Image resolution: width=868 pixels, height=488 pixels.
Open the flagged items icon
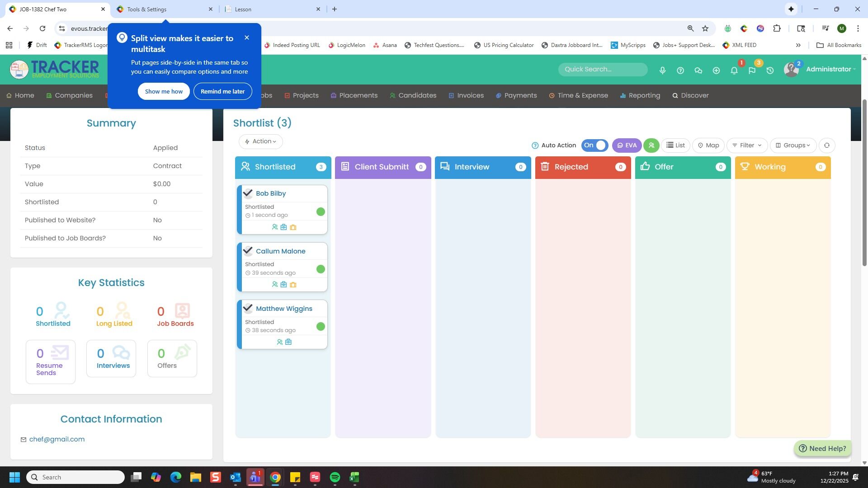(x=752, y=70)
